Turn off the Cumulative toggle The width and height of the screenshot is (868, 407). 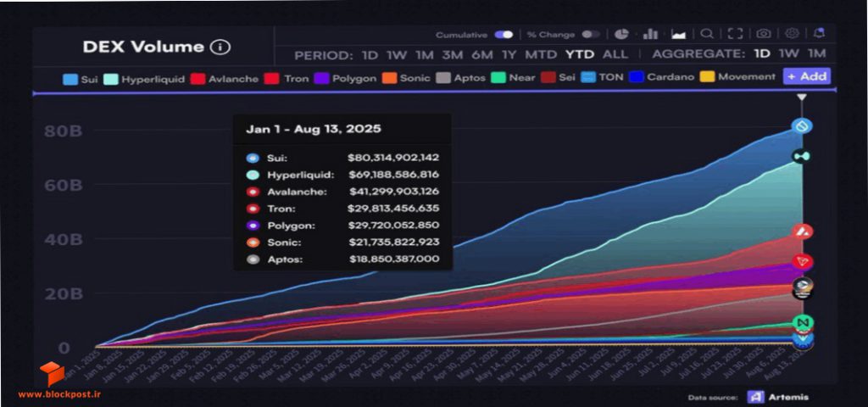(x=504, y=34)
